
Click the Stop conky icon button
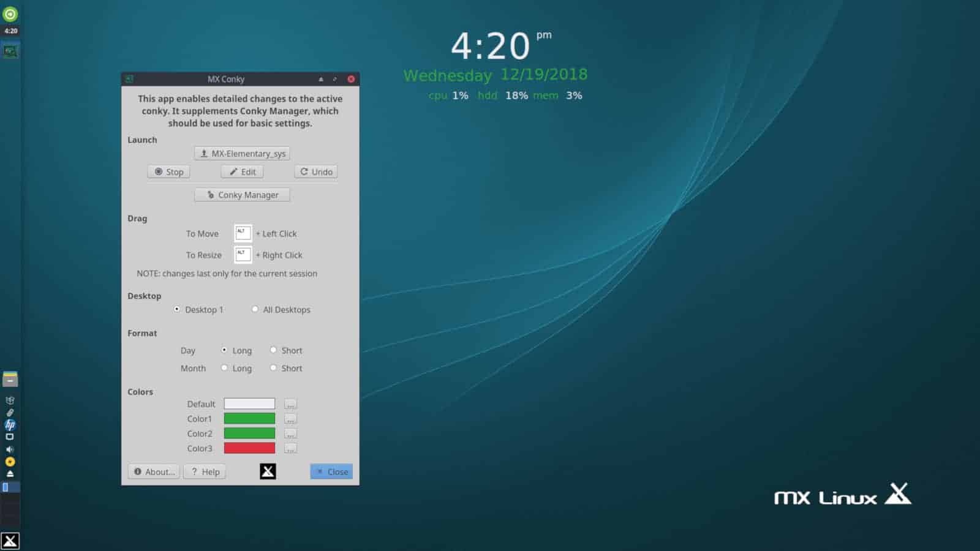tap(168, 171)
